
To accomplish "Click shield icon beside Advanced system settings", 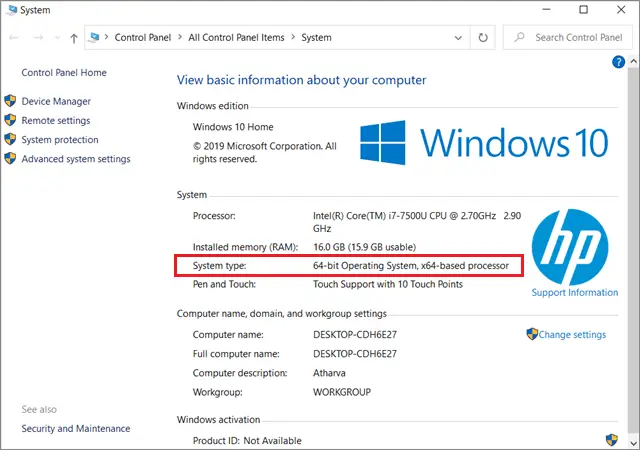I will [10, 158].
